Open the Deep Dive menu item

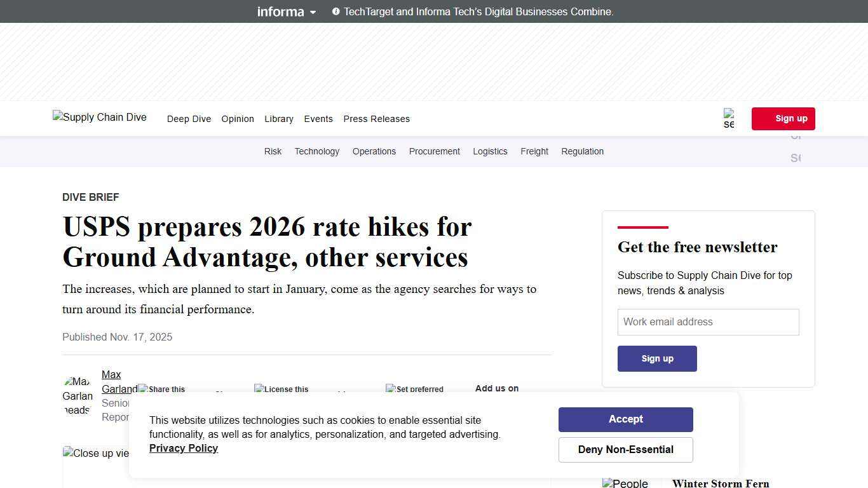(189, 119)
